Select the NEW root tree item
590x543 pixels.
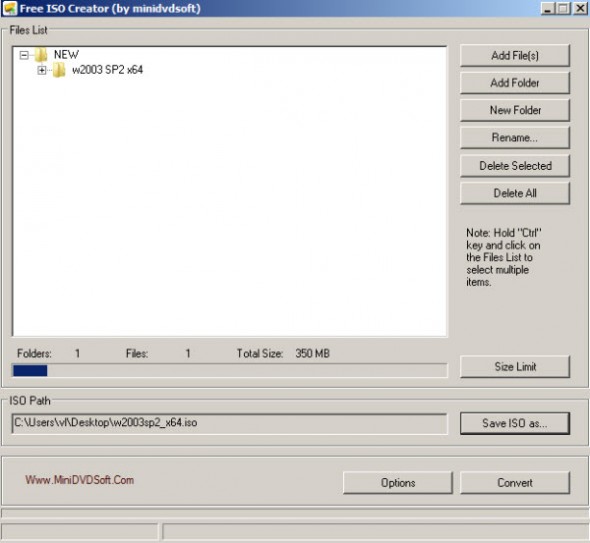(66, 55)
